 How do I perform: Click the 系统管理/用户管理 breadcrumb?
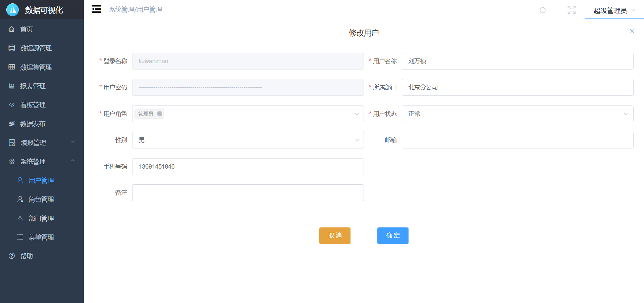[x=136, y=9]
